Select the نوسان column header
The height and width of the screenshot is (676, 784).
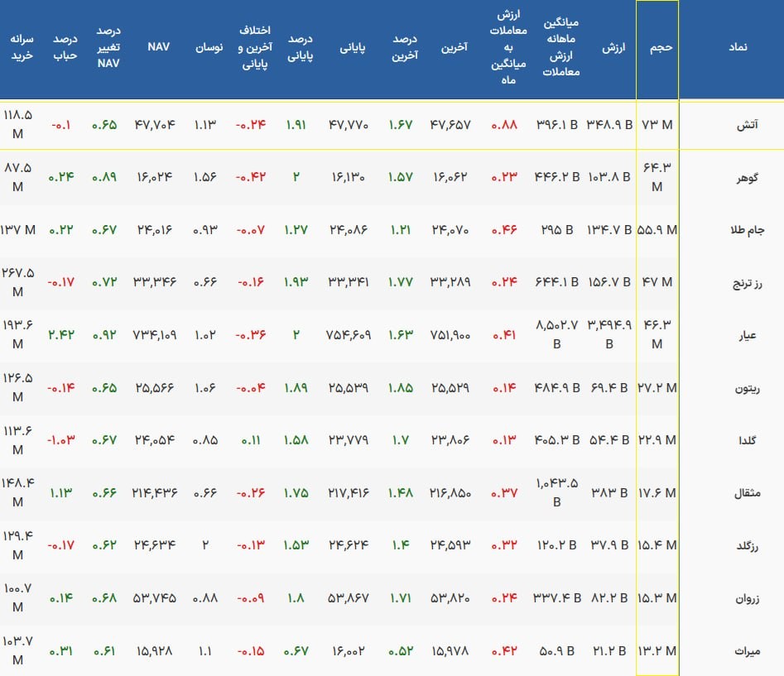(209, 47)
